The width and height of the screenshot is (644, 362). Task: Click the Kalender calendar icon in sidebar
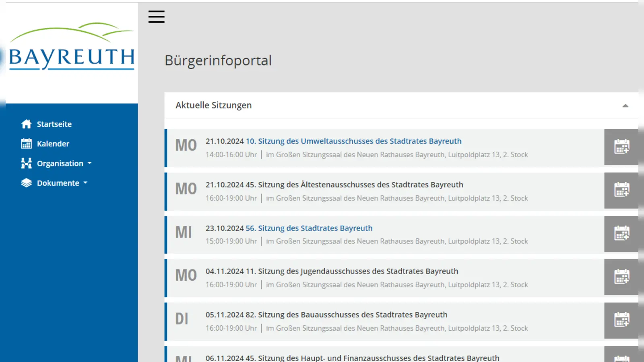coord(27,144)
